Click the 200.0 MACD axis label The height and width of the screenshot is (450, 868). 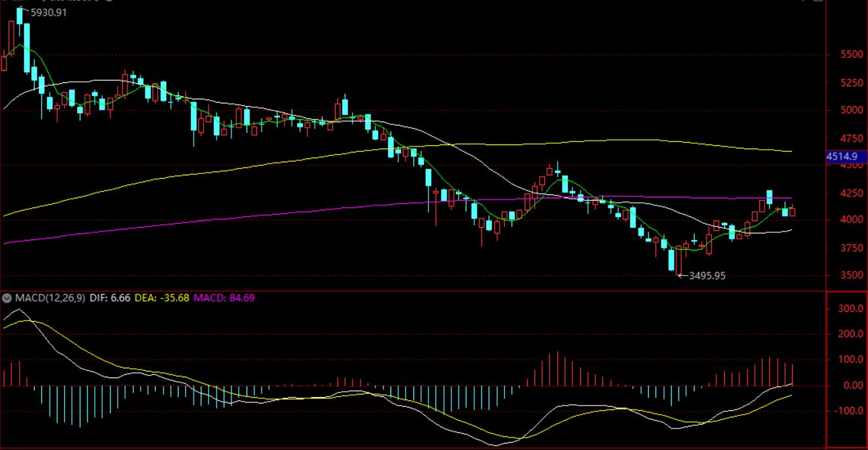pyautogui.click(x=851, y=334)
